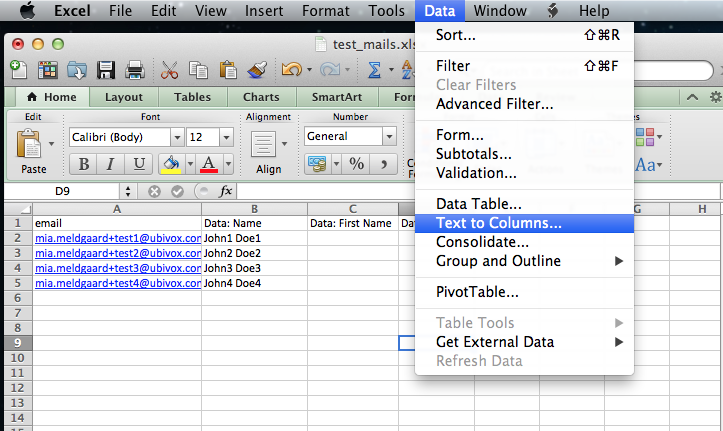
Task: Choose Get External Data submenu
Action: pyautogui.click(x=524, y=342)
